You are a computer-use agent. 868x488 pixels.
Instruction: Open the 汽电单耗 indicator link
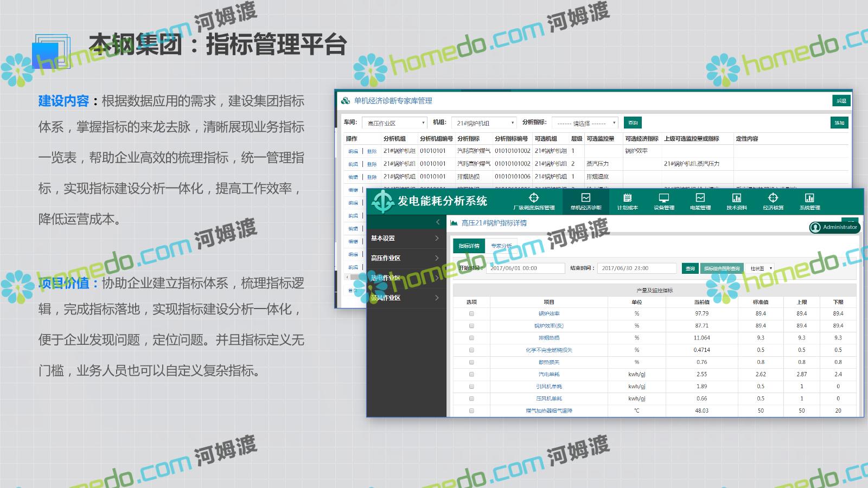coord(549,375)
